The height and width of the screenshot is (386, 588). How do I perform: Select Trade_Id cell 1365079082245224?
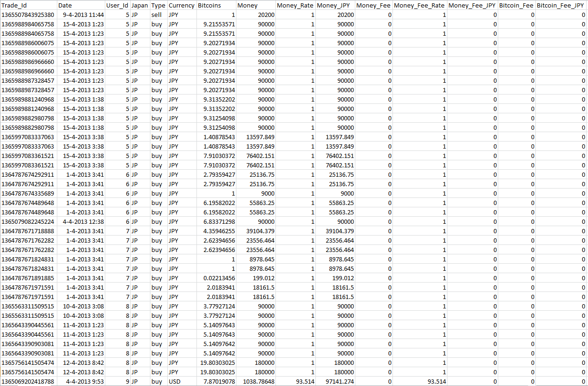coord(29,221)
